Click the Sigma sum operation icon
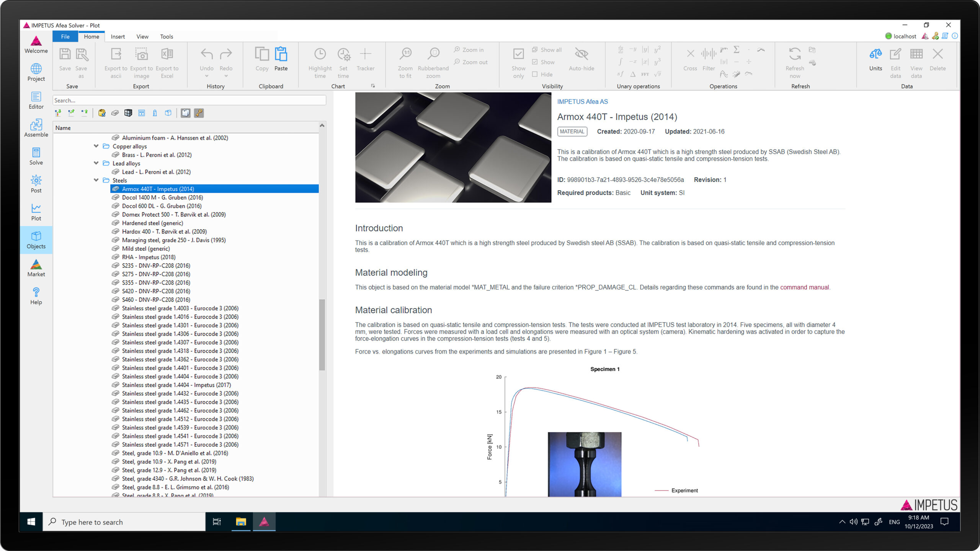This screenshot has width=980, height=551. click(x=736, y=50)
